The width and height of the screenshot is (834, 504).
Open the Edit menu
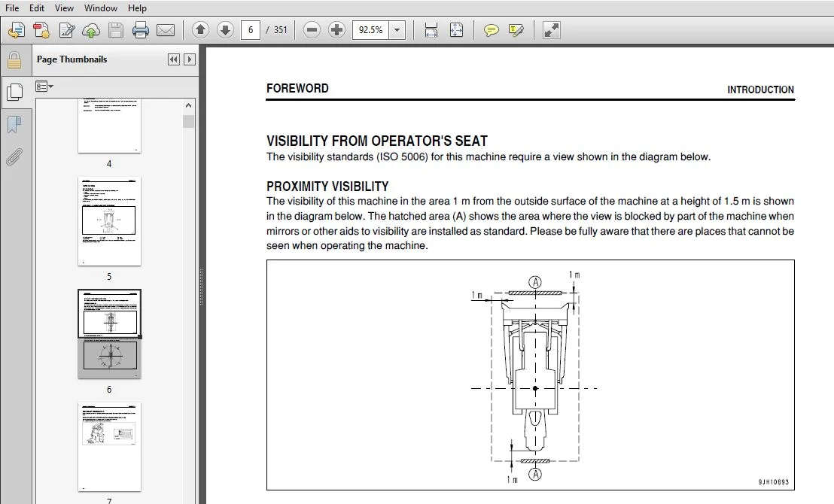pos(37,8)
